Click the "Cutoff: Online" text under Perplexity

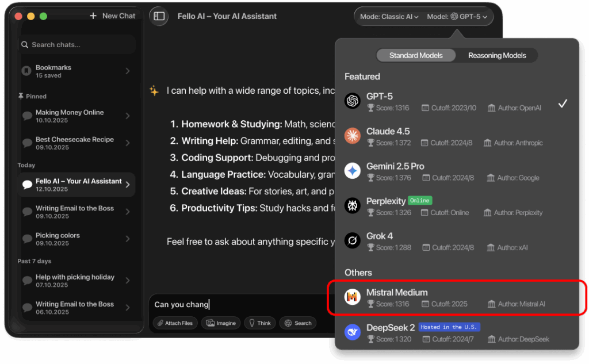click(x=449, y=213)
